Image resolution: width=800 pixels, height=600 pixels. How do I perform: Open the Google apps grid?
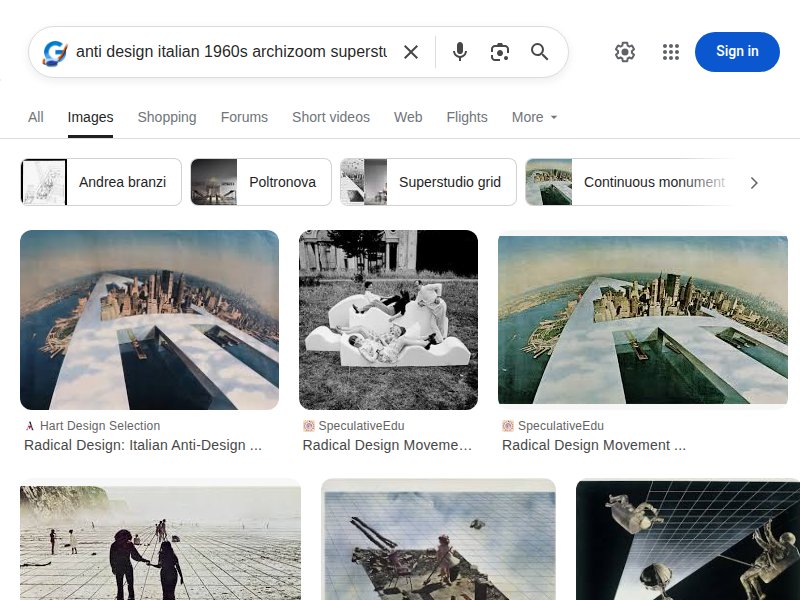tap(670, 51)
